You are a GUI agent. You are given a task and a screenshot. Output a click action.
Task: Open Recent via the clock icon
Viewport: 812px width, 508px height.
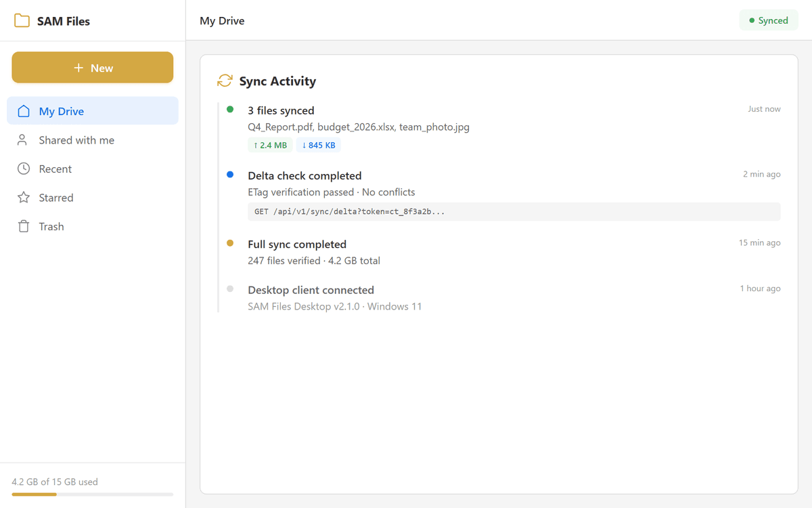point(23,169)
